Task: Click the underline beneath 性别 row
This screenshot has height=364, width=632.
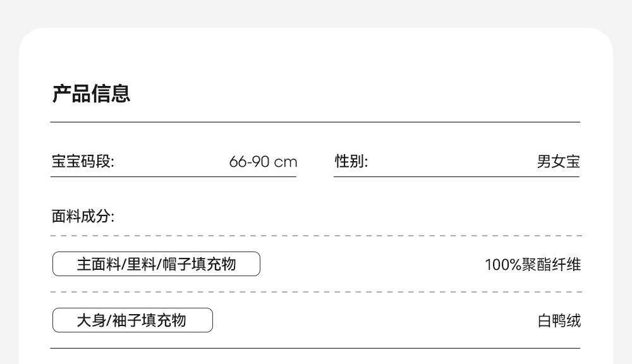Action: [x=456, y=177]
